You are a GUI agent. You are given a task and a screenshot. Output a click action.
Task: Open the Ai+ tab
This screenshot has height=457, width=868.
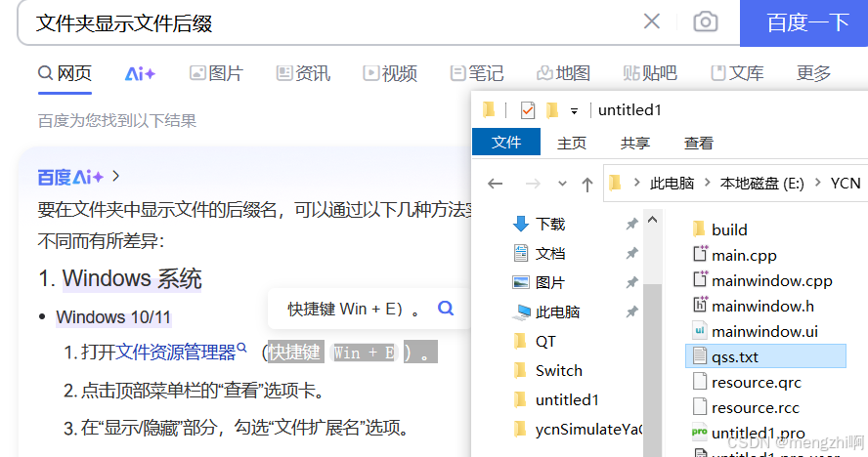pos(140,73)
